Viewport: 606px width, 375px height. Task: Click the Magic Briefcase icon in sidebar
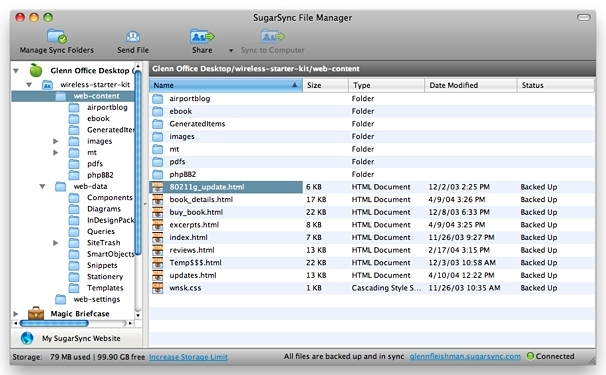(x=36, y=314)
